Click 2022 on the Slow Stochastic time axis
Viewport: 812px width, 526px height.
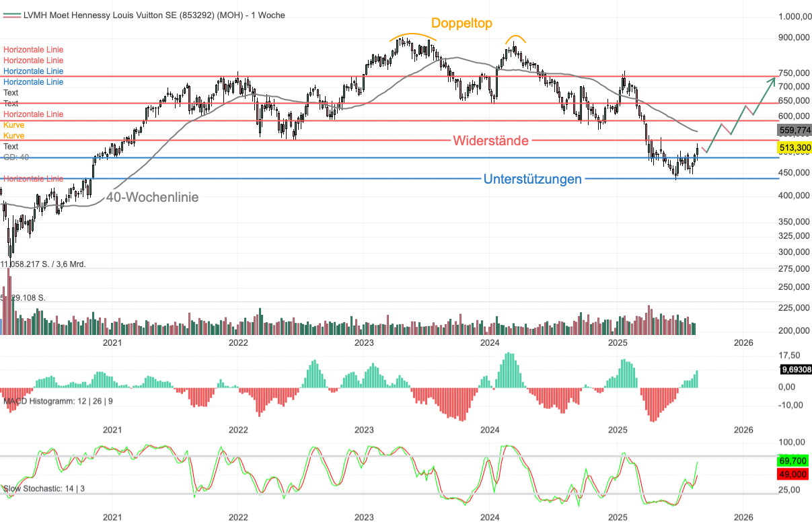click(237, 517)
